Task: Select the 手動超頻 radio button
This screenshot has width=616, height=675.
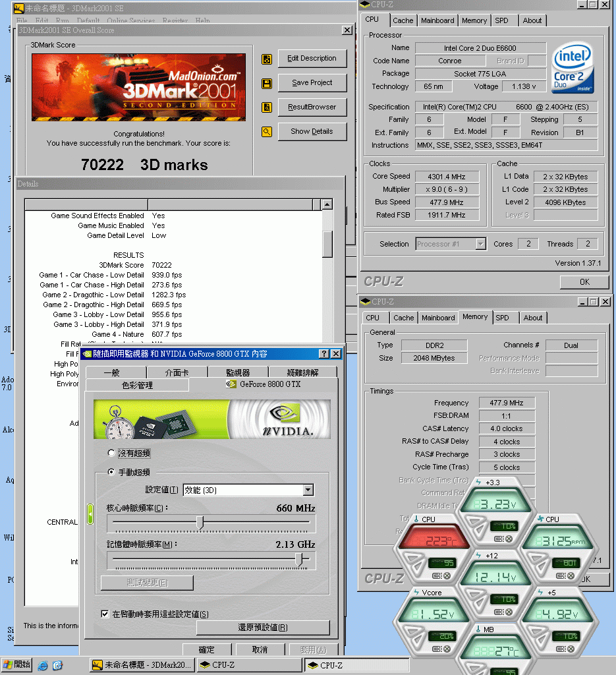Action: (111, 472)
